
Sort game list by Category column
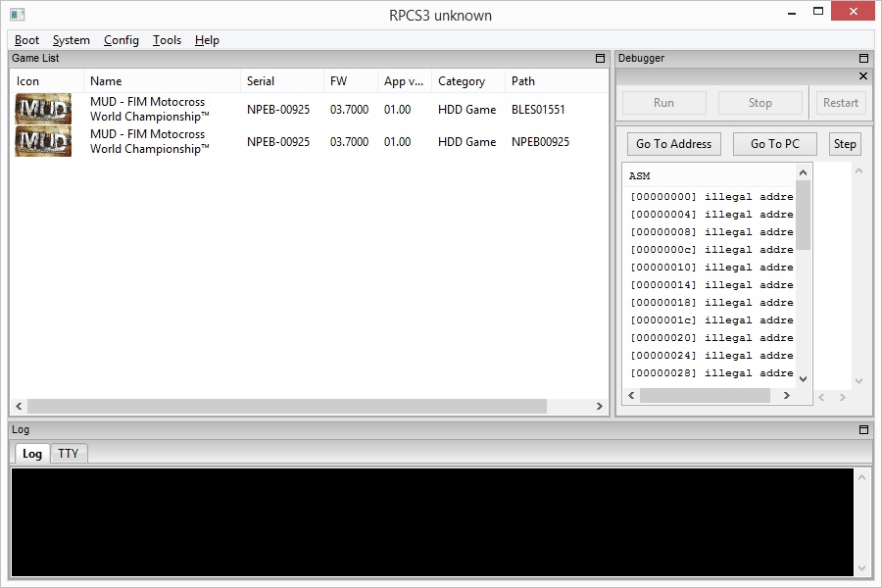tap(468, 81)
